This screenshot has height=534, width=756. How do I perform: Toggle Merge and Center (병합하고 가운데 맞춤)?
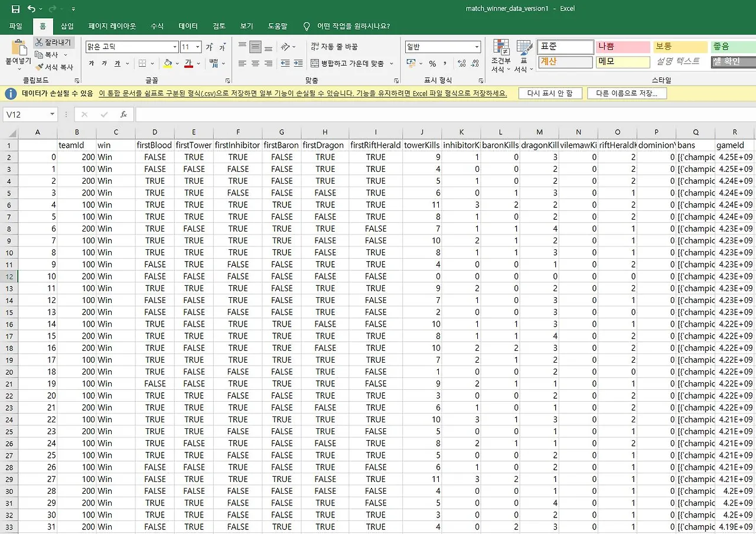click(x=348, y=63)
